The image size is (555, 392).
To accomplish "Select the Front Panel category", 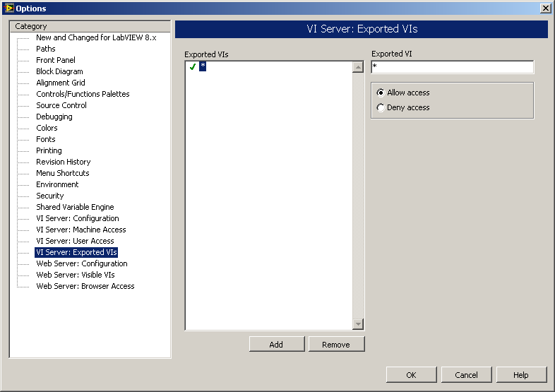I will point(56,60).
